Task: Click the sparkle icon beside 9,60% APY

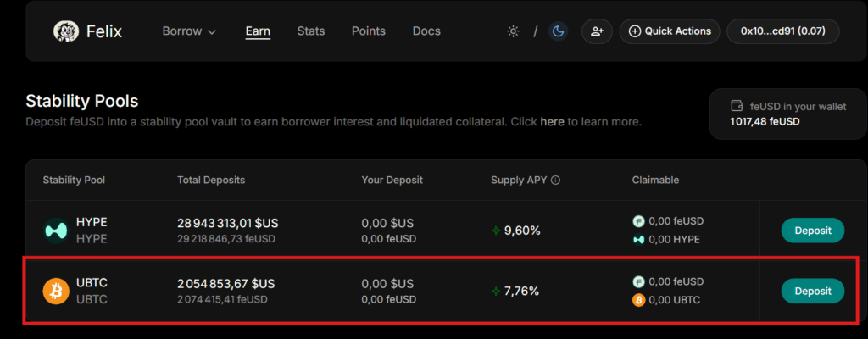Action: (x=496, y=231)
